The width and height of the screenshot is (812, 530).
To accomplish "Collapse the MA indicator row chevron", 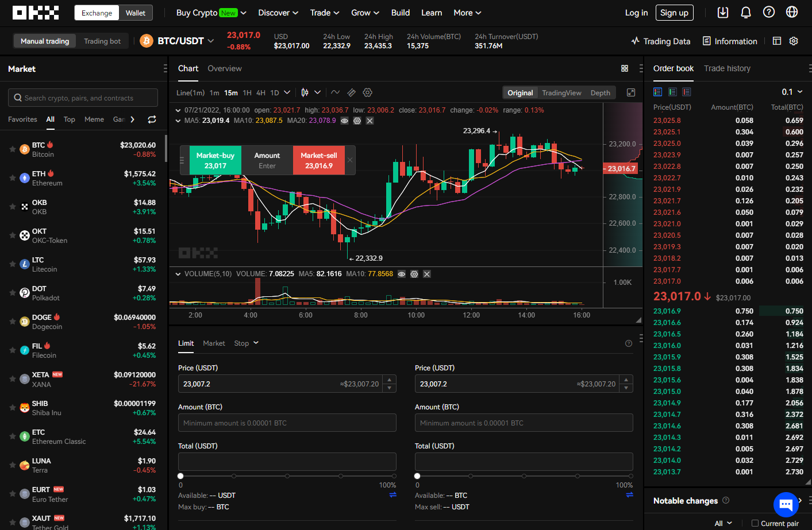I will 178,121.
